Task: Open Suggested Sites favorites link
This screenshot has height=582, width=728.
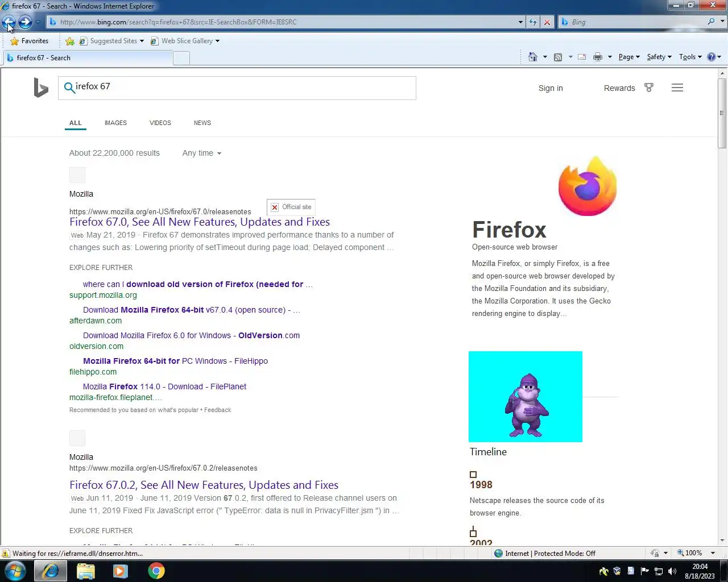Action: pyautogui.click(x=111, y=41)
